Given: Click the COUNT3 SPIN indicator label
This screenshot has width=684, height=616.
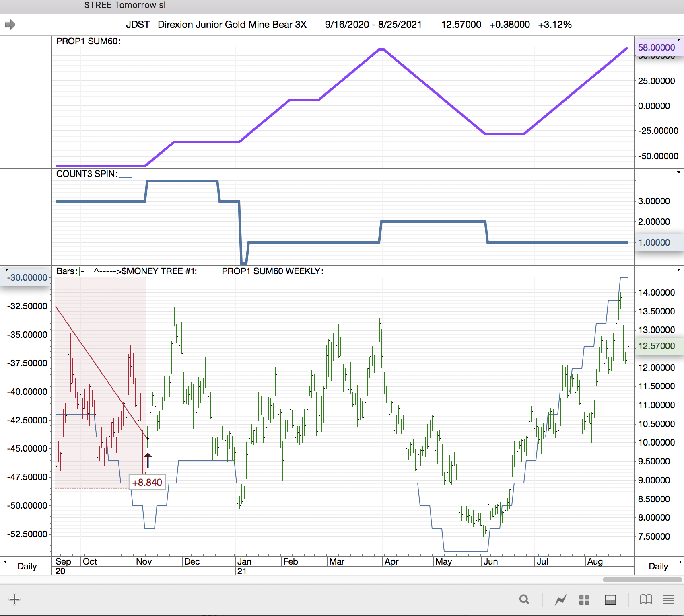Looking at the screenshot, I should pyautogui.click(x=87, y=174).
